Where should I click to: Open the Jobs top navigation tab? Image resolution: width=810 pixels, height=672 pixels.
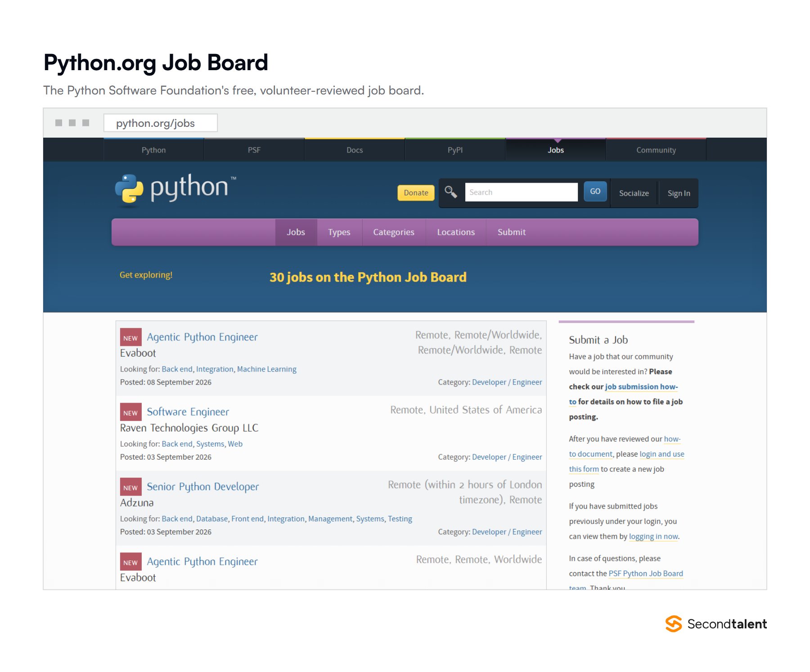point(556,150)
